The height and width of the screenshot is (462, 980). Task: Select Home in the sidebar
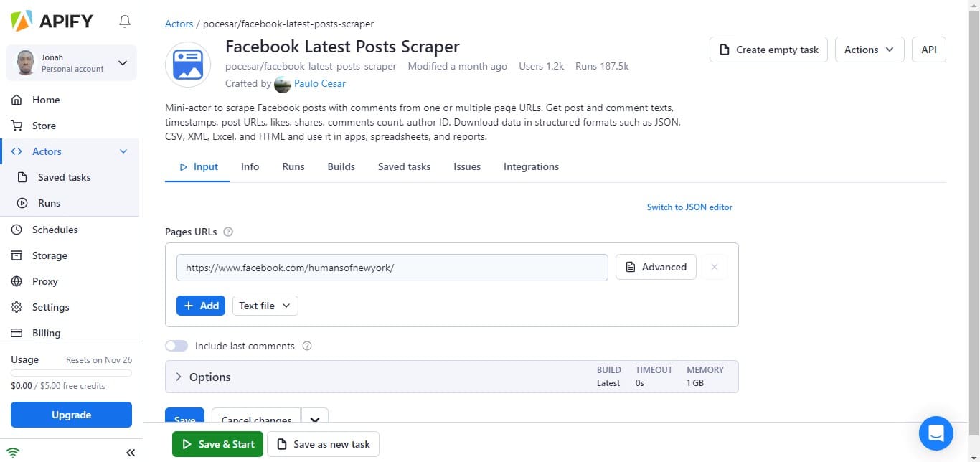pyautogui.click(x=44, y=100)
